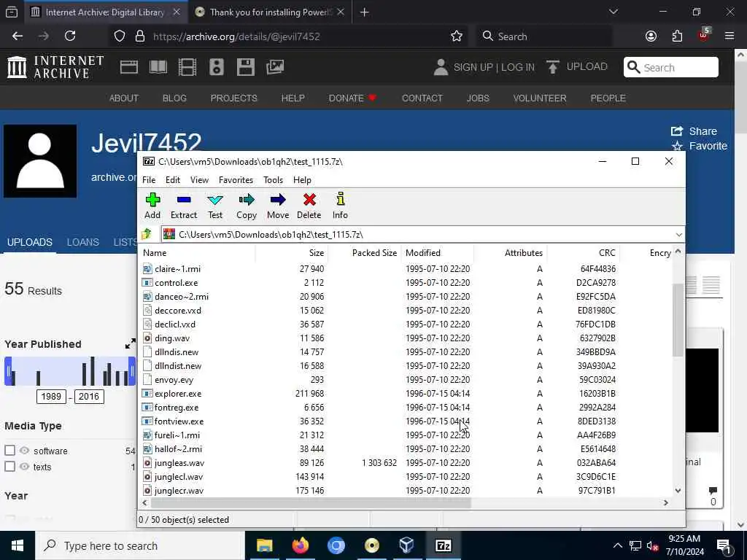Open the Edit menu in 7-Zip
This screenshot has height=560, width=747.
point(172,179)
